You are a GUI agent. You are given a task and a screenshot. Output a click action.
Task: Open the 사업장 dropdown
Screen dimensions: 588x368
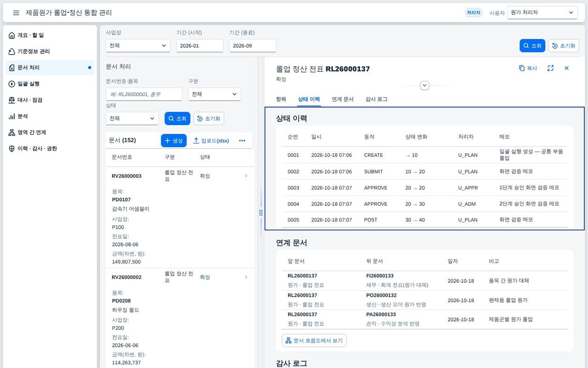pos(138,46)
